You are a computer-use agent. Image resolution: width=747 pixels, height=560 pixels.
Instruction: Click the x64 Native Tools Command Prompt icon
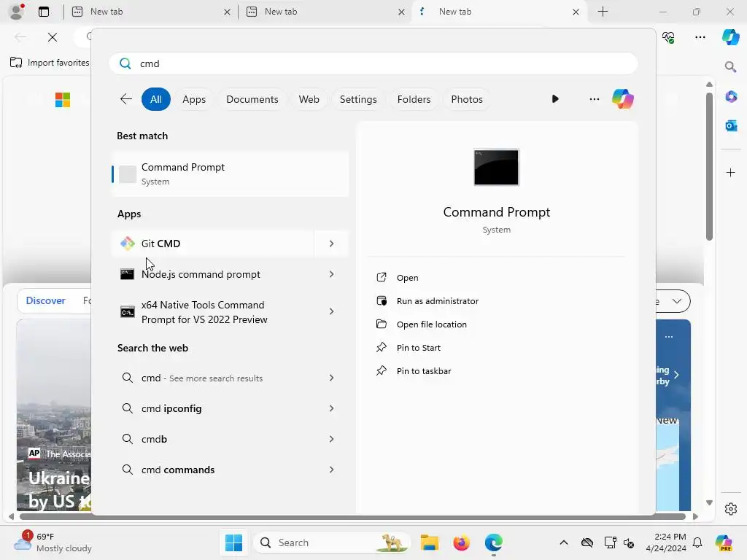(127, 312)
